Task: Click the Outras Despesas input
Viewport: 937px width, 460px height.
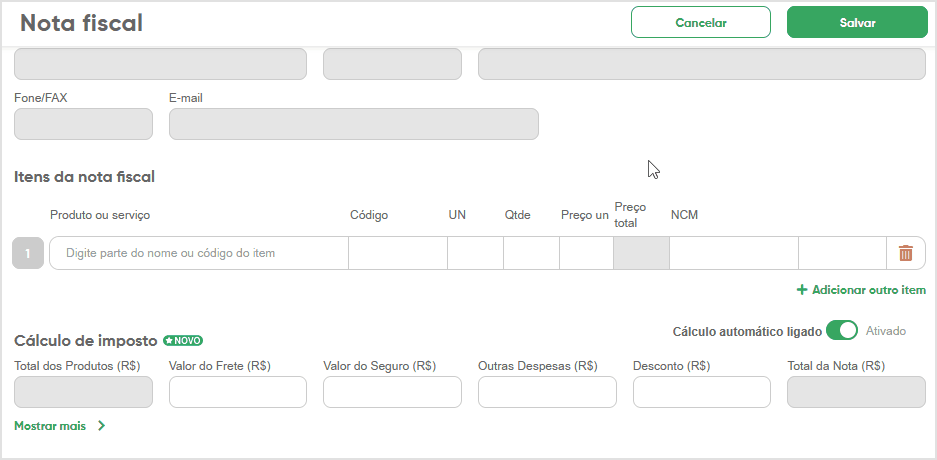Action: tap(547, 392)
